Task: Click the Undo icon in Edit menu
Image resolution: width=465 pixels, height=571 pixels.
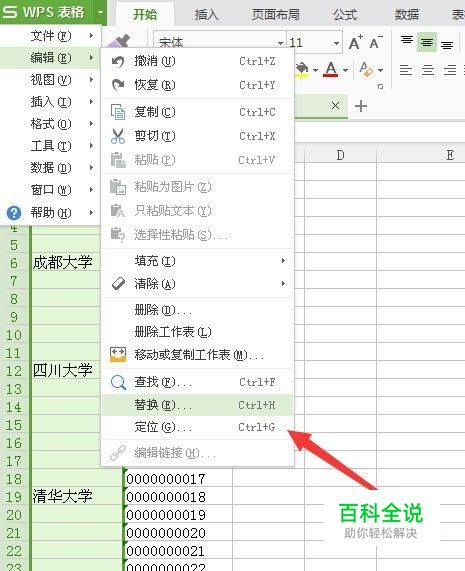Action: click(118, 62)
